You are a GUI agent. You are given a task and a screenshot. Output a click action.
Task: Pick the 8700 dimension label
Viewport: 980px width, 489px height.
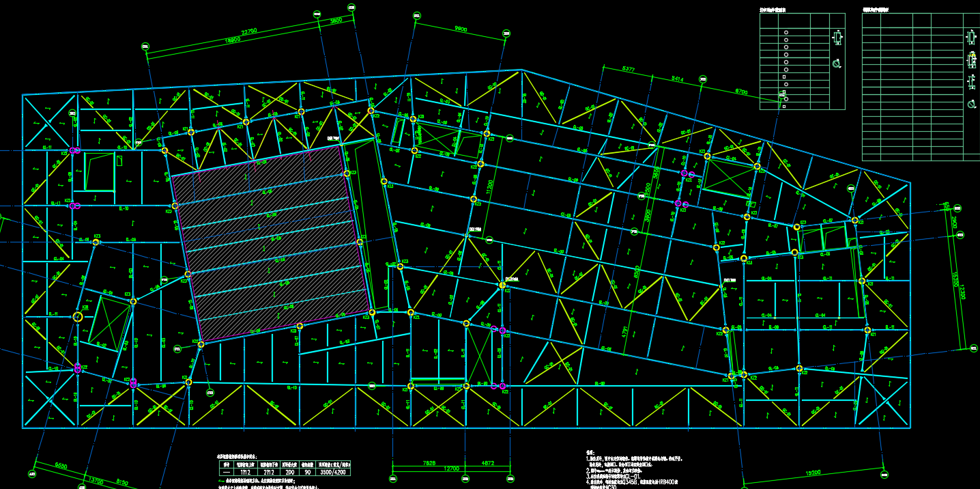pos(742,91)
